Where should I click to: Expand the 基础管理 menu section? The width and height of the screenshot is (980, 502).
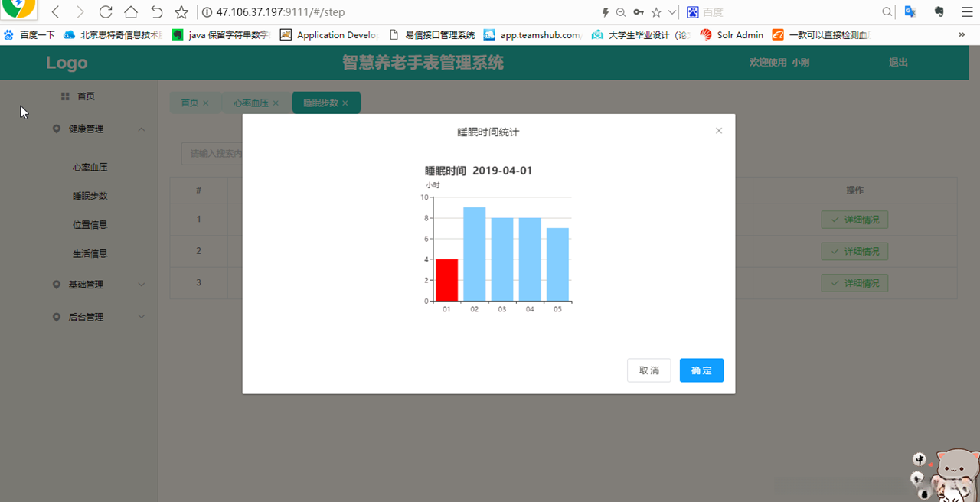[141, 284]
